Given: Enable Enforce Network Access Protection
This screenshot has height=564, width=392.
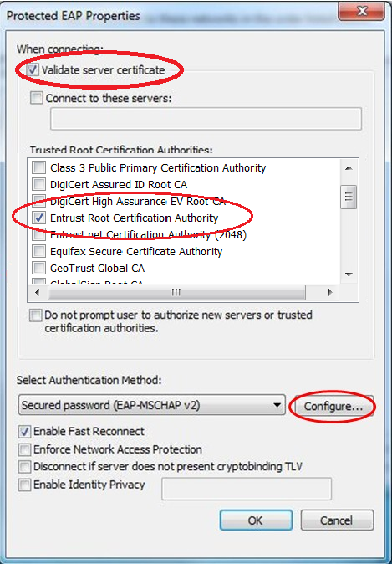Looking at the screenshot, I should [x=25, y=449].
